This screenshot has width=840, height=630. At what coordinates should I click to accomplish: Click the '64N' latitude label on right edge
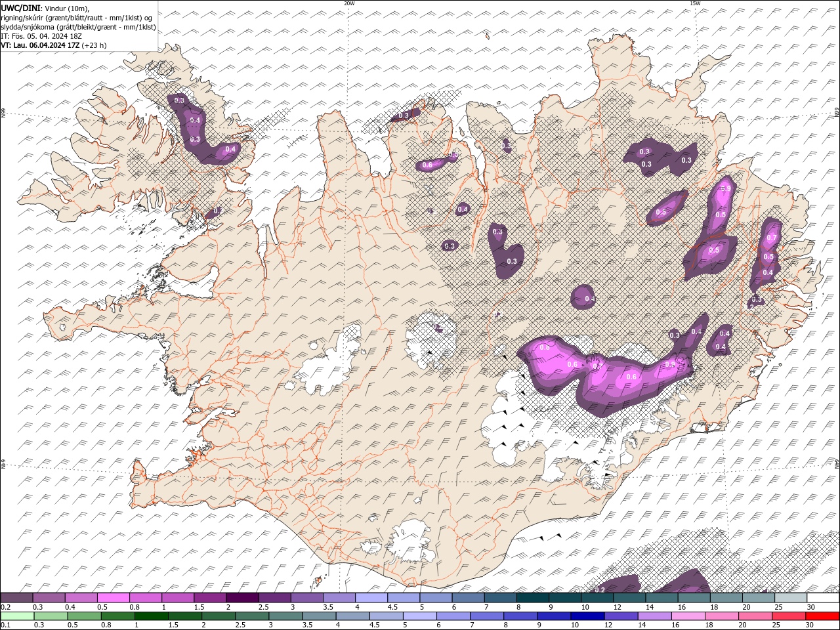click(x=837, y=463)
